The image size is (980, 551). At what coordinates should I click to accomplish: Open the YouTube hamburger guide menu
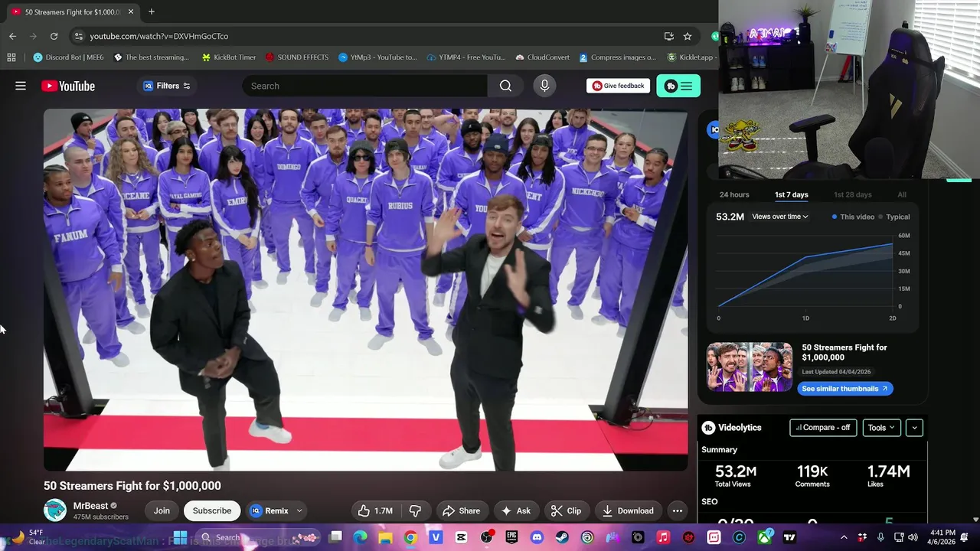pos(21,86)
